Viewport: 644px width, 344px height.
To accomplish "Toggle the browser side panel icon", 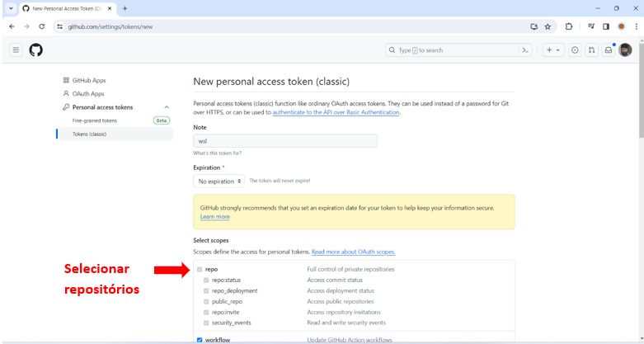I will 606,26.
